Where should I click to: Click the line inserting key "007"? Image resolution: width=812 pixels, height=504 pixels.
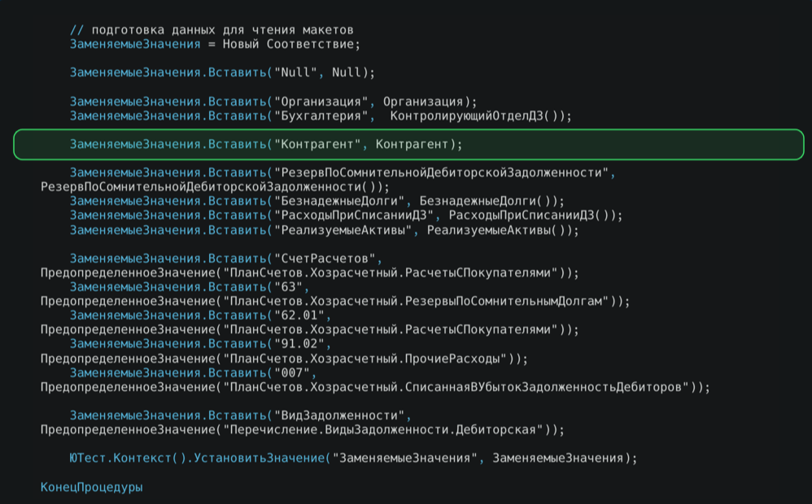[193, 372]
